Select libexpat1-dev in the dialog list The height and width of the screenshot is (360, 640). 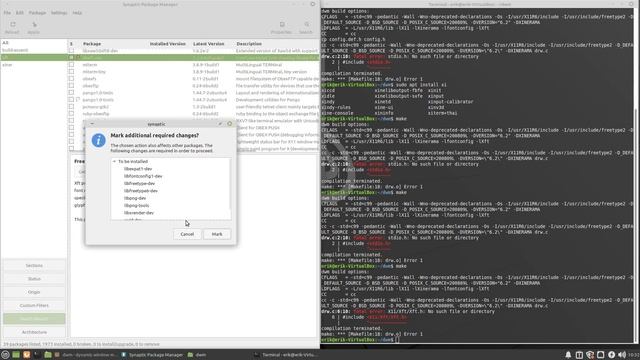point(138,169)
